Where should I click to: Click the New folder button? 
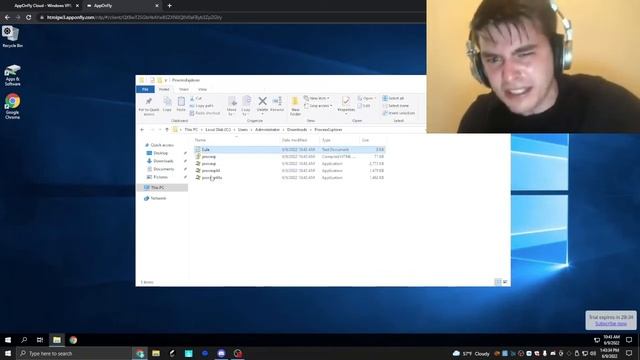295,106
